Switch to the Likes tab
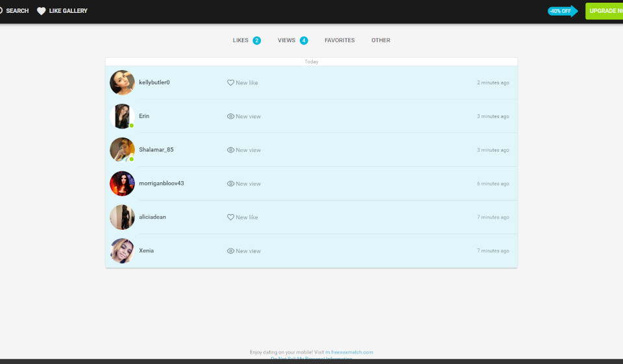This screenshot has height=364, width=623. coord(241,40)
